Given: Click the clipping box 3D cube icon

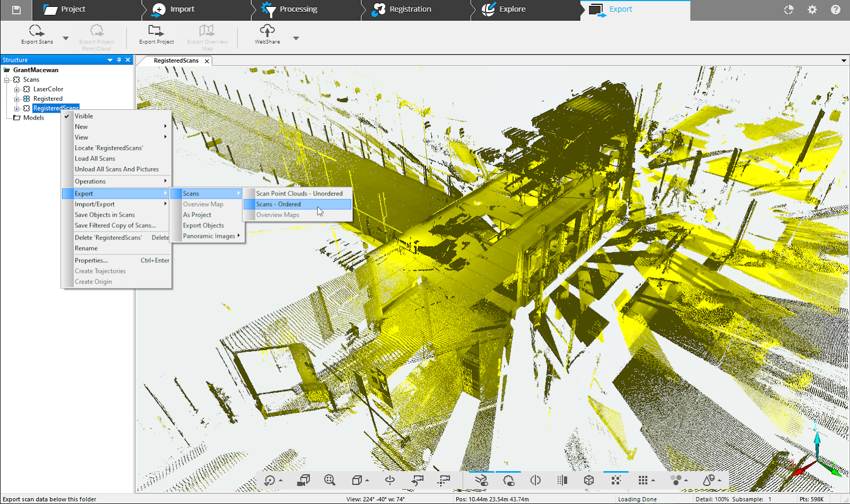Looking at the screenshot, I should [x=589, y=480].
